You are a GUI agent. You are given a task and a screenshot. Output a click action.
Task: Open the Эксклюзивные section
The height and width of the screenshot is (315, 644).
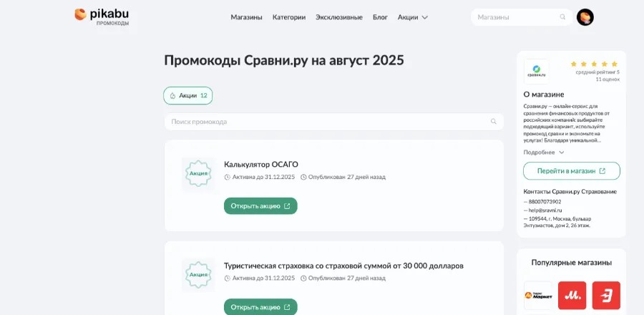tap(339, 17)
